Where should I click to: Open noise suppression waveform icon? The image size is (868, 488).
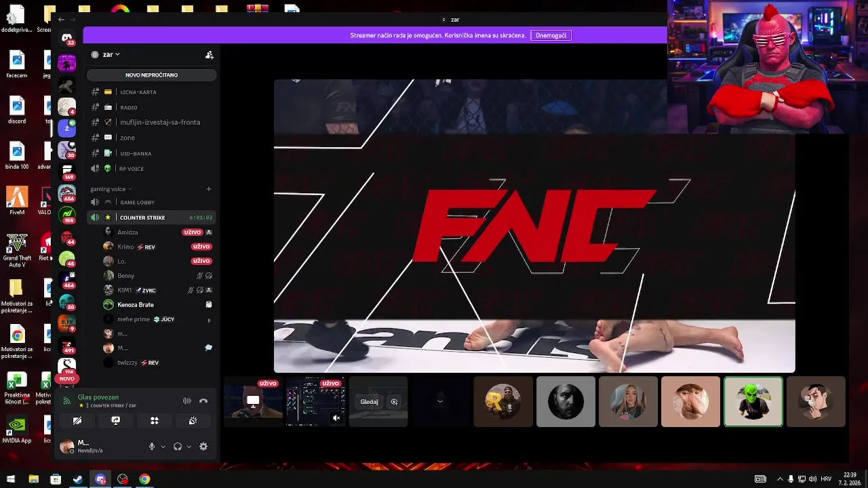tap(186, 401)
